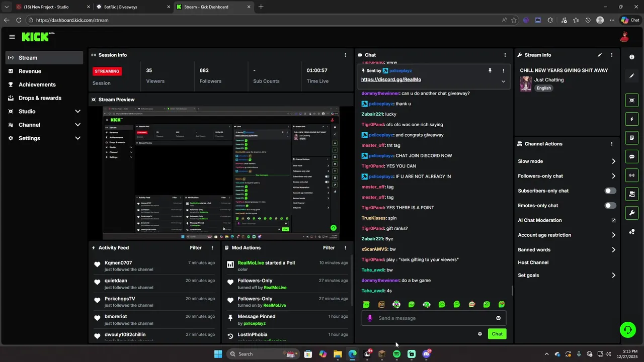The height and width of the screenshot is (362, 644).
Task: Switch to BotRix Giveaways tab
Action: pyautogui.click(x=134, y=7)
